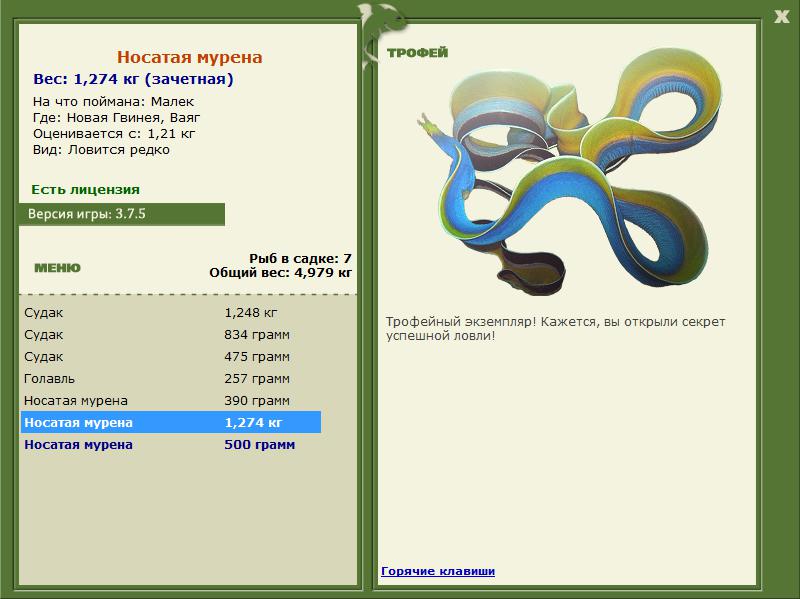The width and height of the screenshot is (800, 599).
Task: Open the МЕНЮ button
Action: (x=57, y=268)
